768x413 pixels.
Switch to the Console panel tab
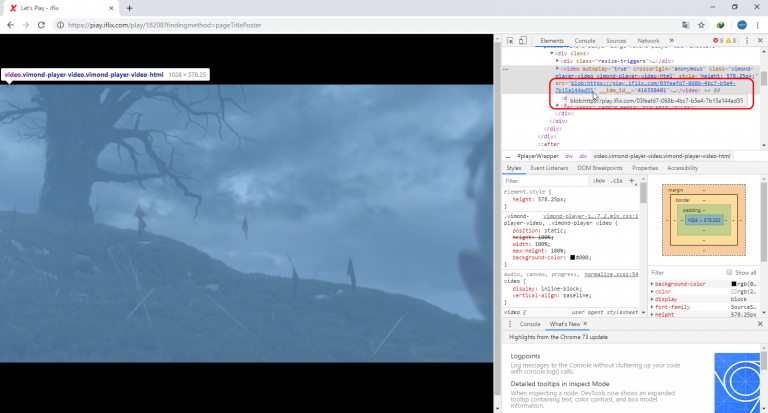585,41
